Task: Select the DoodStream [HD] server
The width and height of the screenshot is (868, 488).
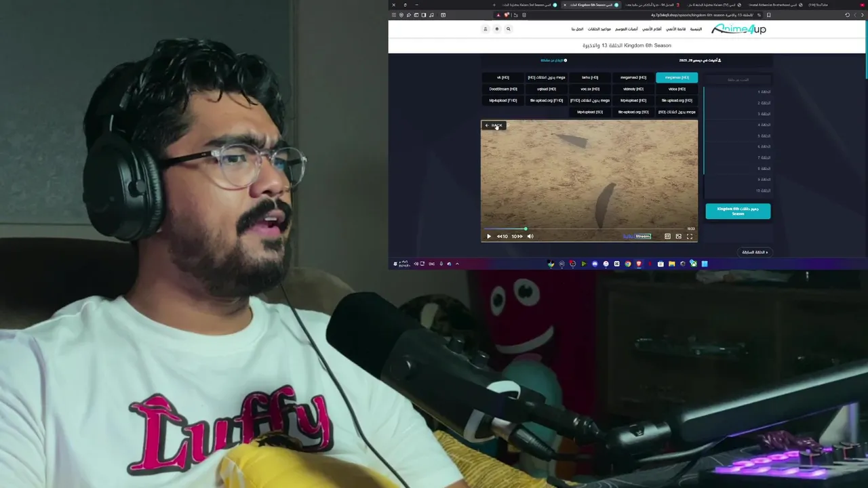Action: pos(503,89)
